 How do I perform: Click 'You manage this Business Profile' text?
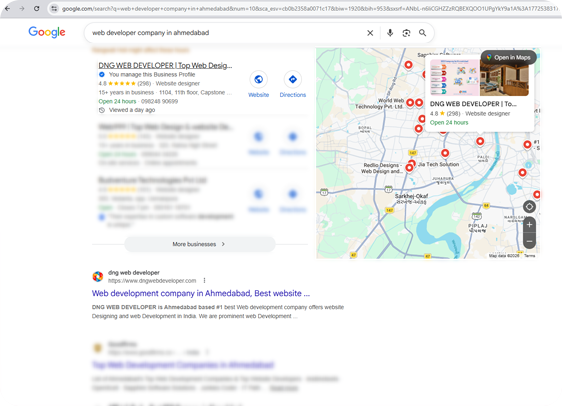[x=152, y=75]
